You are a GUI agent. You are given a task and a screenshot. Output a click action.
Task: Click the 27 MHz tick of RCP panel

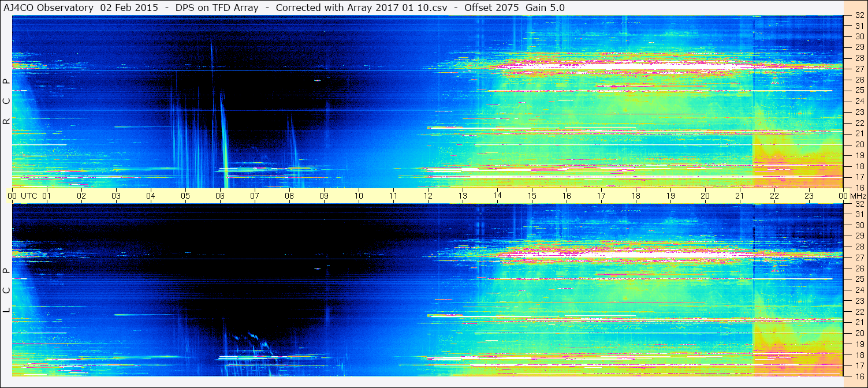(x=859, y=69)
